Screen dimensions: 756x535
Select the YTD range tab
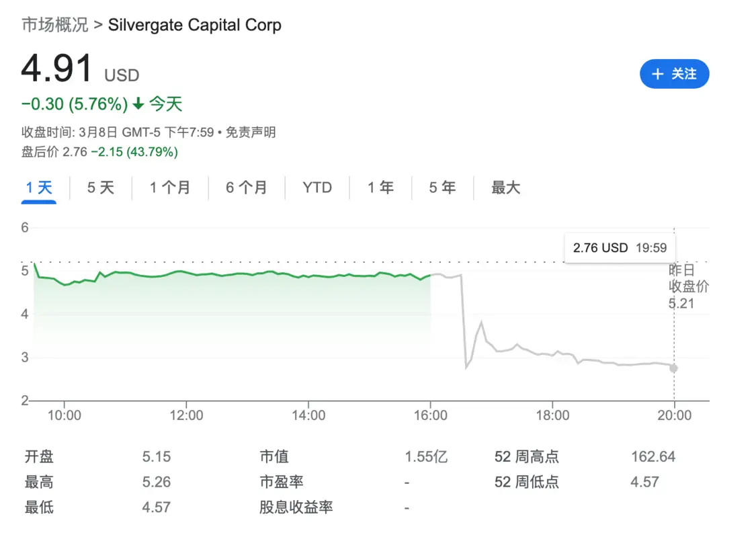click(x=317, y=188)
